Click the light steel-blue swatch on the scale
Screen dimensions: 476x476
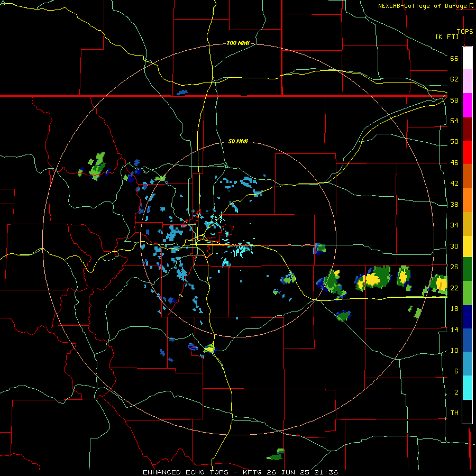tap(467, 364)
